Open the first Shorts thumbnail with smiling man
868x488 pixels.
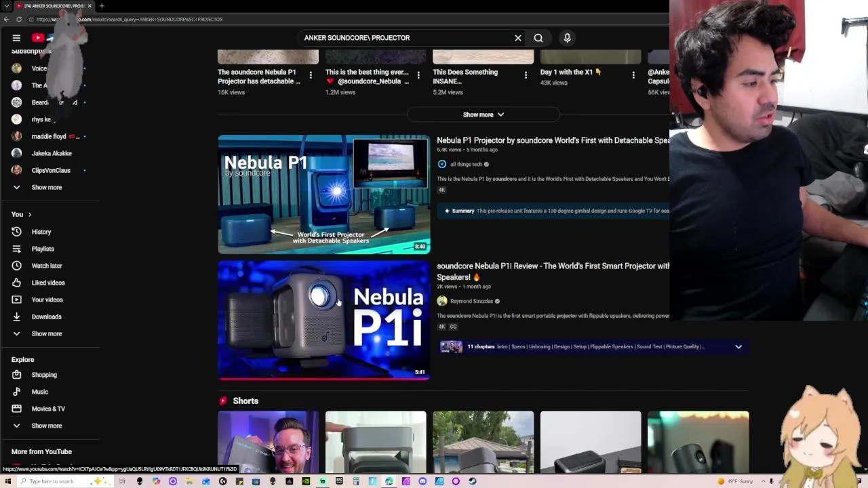[268, 442]
